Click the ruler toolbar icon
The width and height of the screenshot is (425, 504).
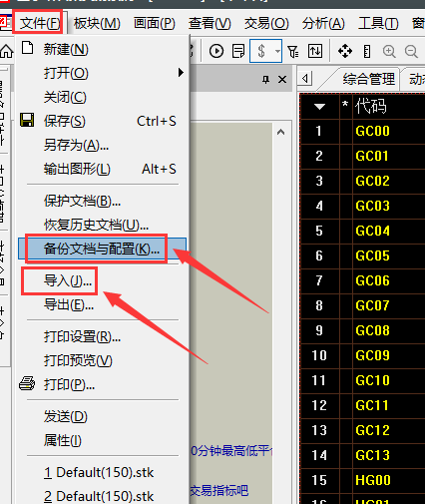(x=367, y=51)
